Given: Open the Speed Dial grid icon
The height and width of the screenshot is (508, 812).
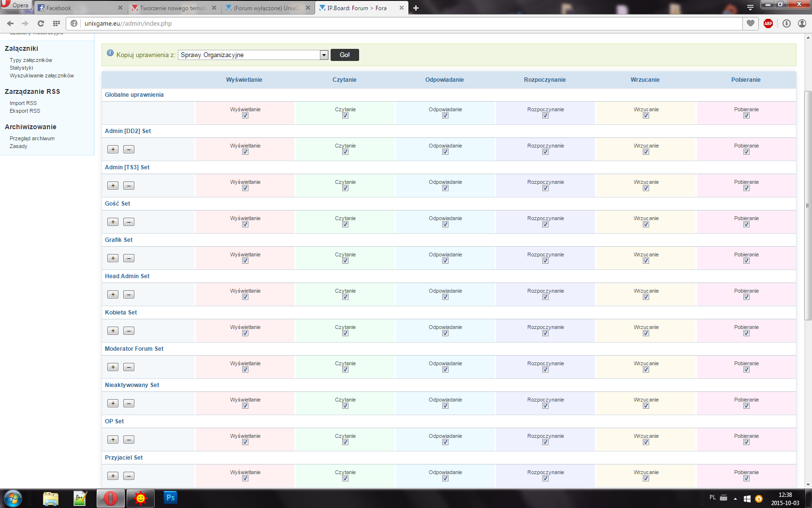Looking at the screenshot, I should (57, 23).
